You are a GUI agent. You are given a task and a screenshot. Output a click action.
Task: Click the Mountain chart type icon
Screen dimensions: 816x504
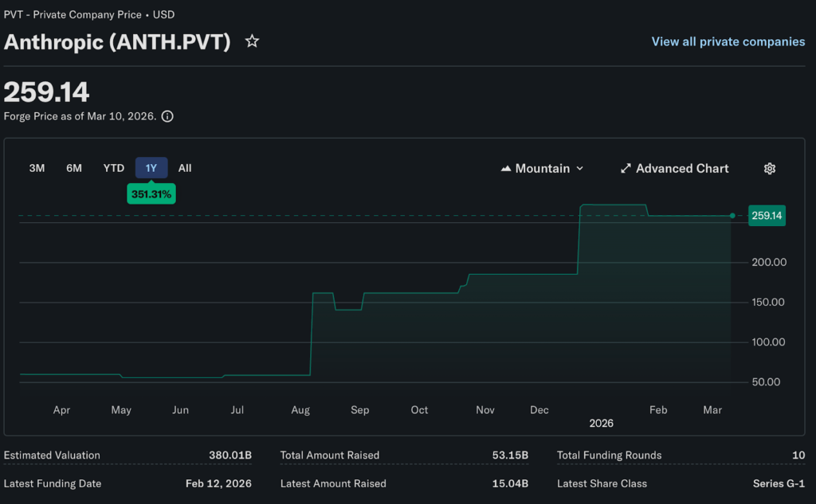coord(505,169)
